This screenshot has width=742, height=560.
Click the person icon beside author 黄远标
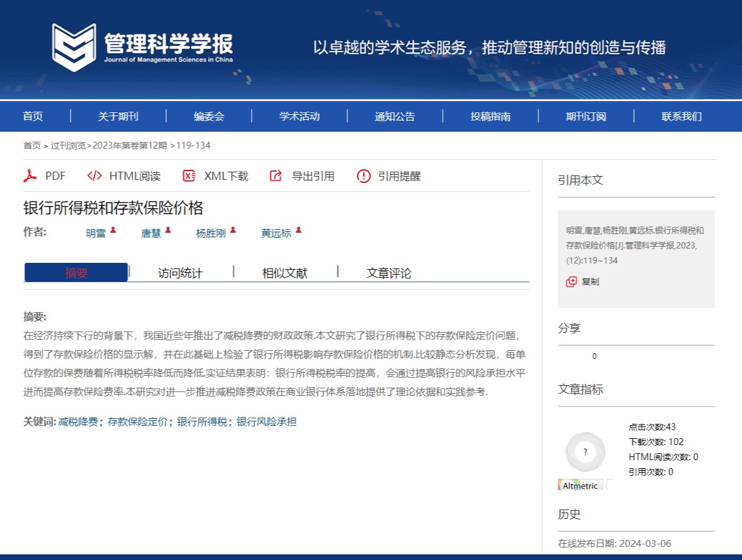299,230
